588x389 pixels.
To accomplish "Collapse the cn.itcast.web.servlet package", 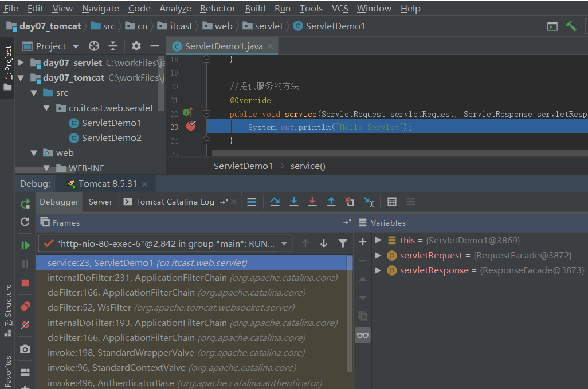I will (46, 108).
